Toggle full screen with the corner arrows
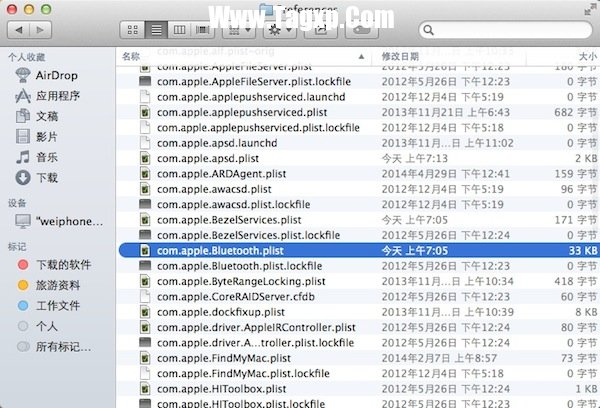 pyautogui.click(x=591, y=10)
